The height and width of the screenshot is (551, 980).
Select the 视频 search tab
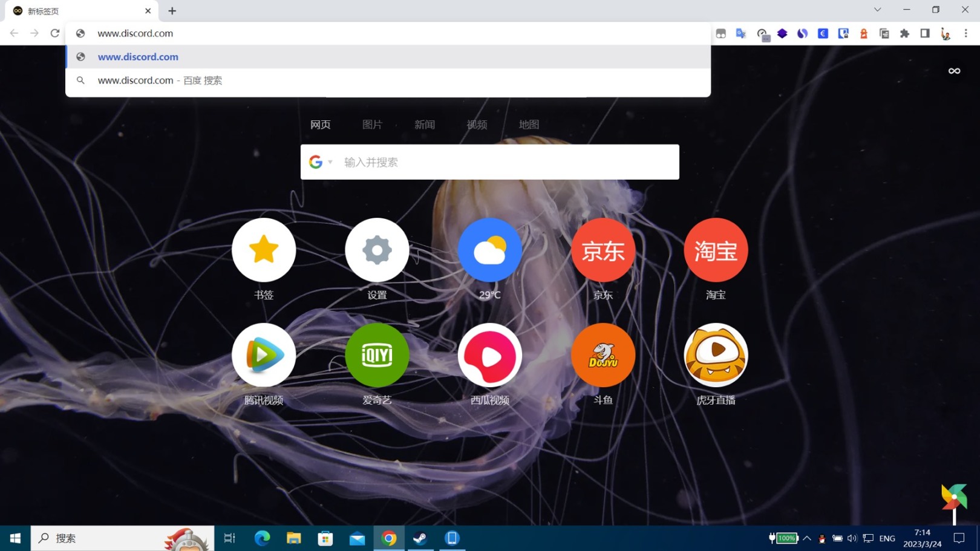pos(477,125)
